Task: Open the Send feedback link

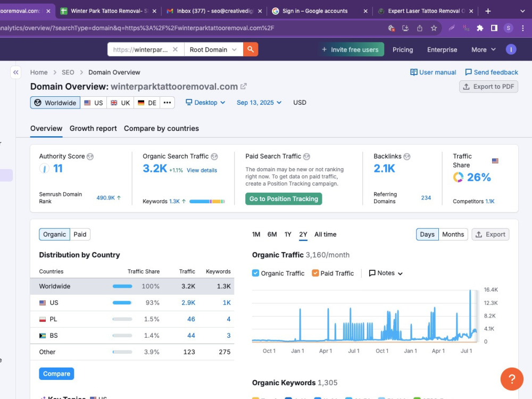Action: 491,72
